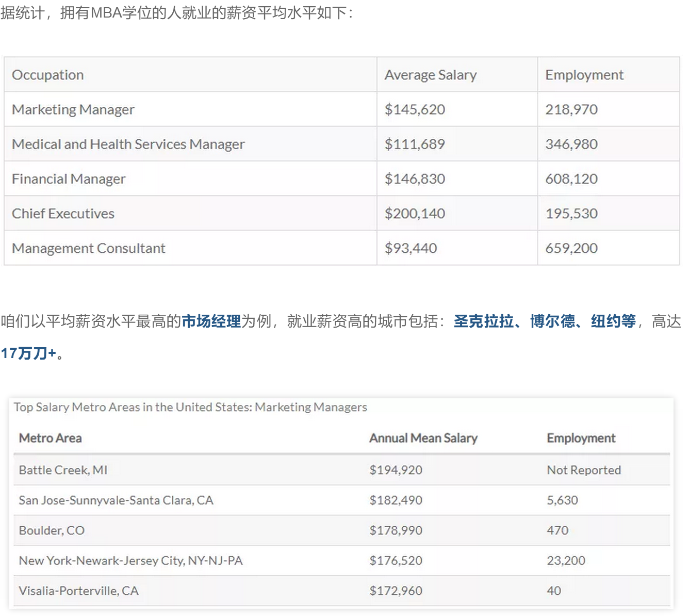Click the Metro Area column header
The width and height of the screenshot is (689, 616).
click(51, 438)
